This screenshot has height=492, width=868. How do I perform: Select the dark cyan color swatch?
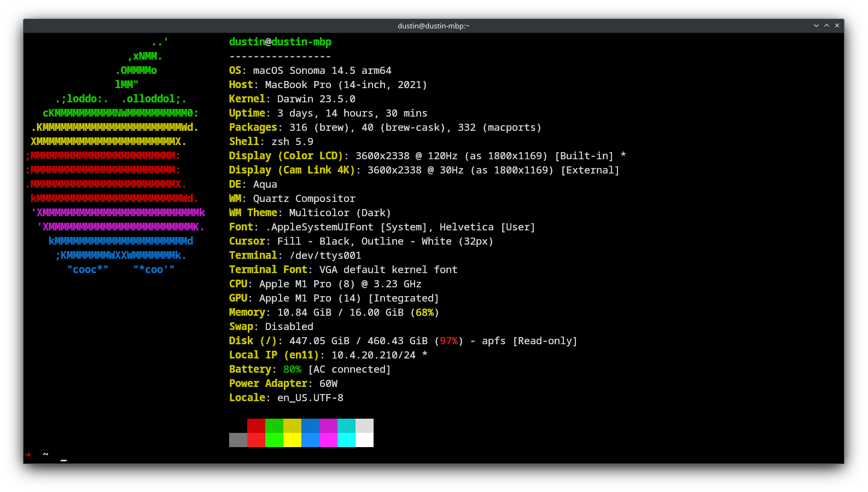tap(346, 426)
